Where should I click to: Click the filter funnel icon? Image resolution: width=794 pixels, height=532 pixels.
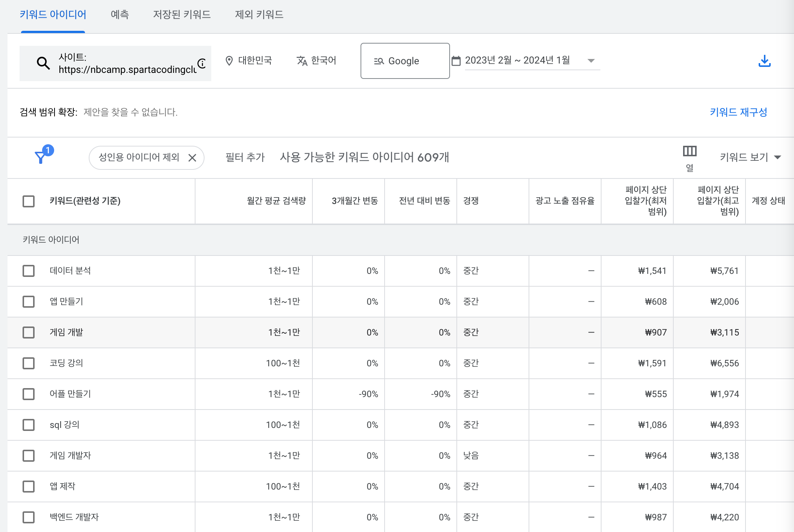pyautogui.click(x=41, y=157)
